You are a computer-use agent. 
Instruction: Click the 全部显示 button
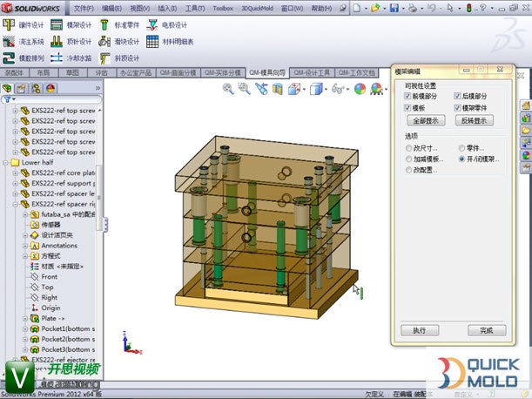[x=426, y=120]
